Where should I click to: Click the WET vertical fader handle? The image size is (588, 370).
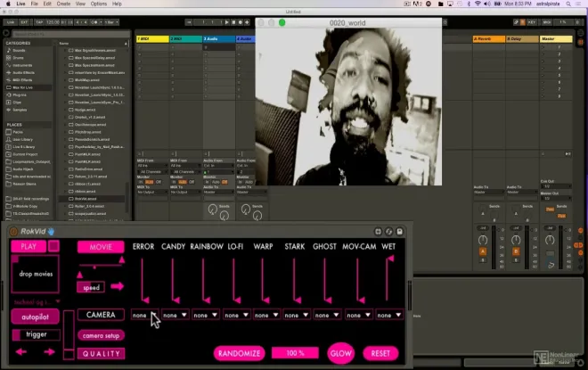tap(391, 259)
